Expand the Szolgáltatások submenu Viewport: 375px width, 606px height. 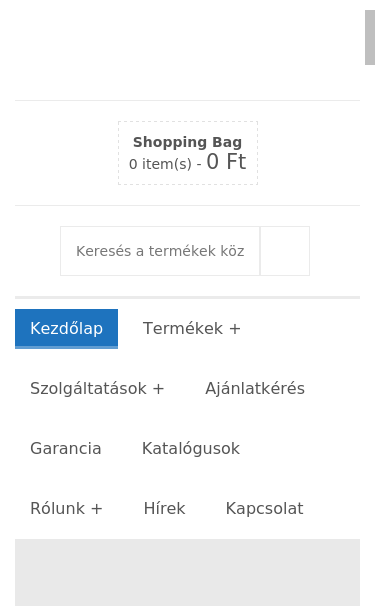(x=97, y=388)
